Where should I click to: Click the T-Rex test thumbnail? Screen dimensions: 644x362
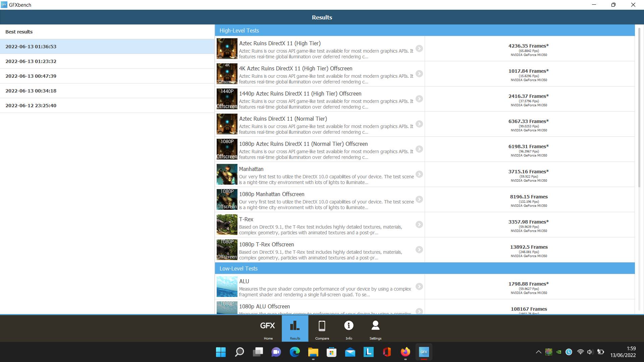point(227,225)
